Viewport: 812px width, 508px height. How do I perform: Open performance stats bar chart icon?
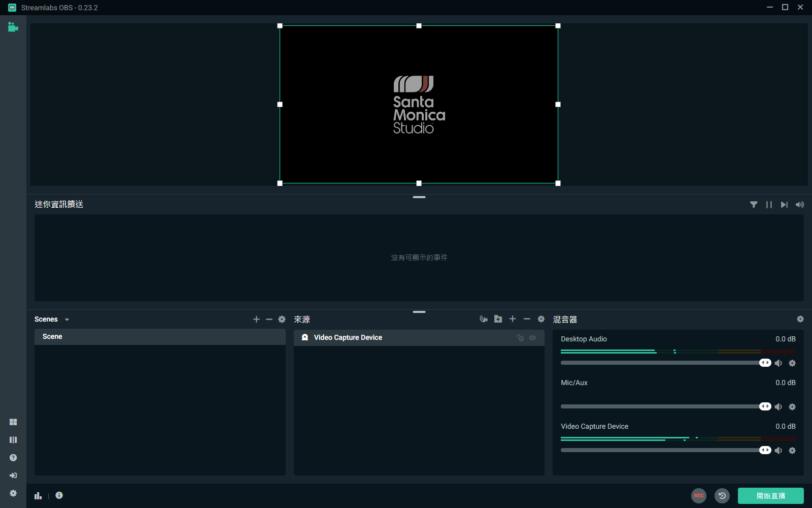pyautogui.click(x=38, y=495)
